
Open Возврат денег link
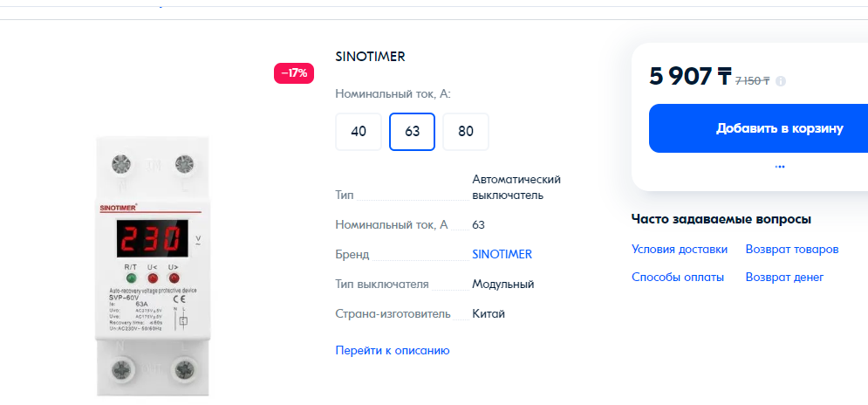pos(784,277)
